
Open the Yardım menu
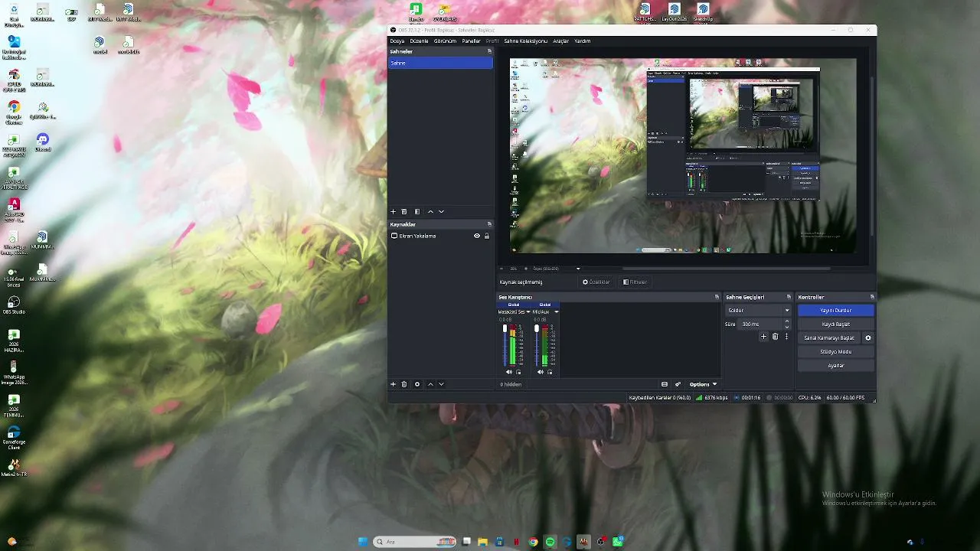click(x=583, y=41)
